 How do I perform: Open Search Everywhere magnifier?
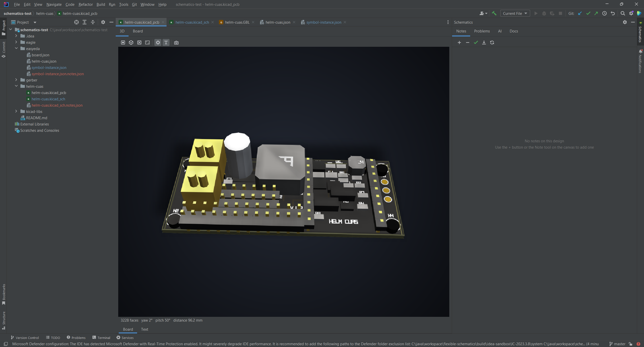pos(623,13)
